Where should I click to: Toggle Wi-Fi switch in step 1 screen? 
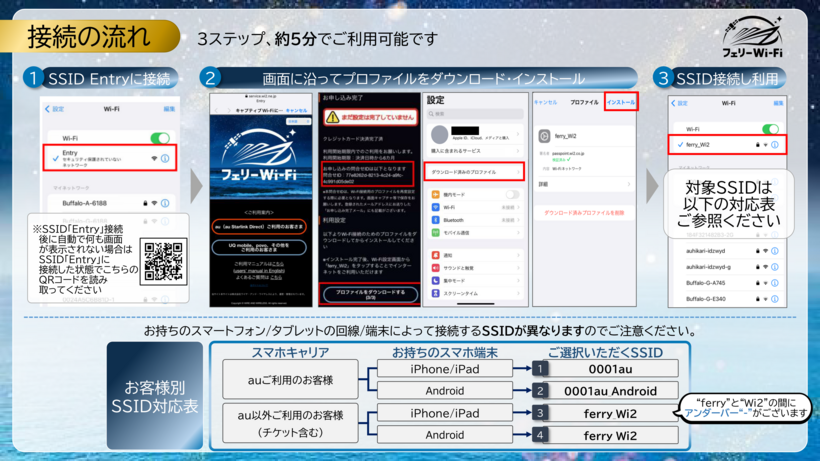tap(159, 138)
